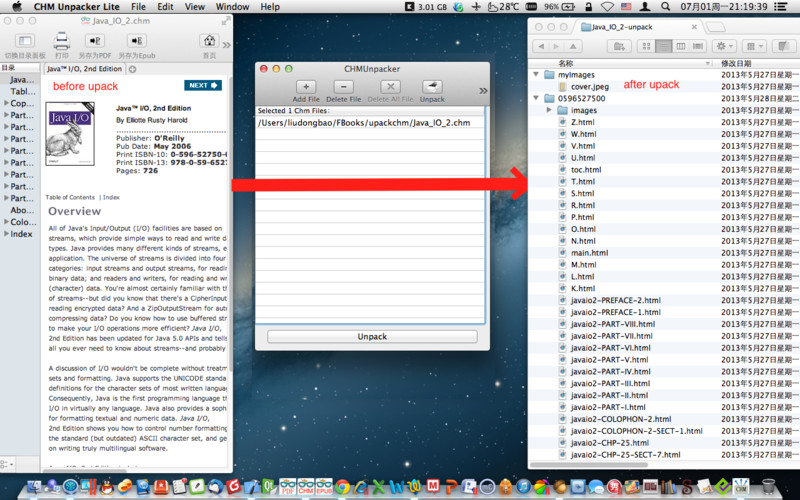Open the Edit menu
Image resolution: width=800 pixels, height=500 pixels.
click(x=165, y=7)
